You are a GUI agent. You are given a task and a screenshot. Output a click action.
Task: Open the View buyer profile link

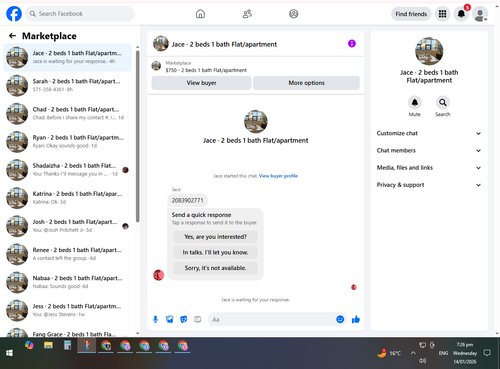point(278,176)
